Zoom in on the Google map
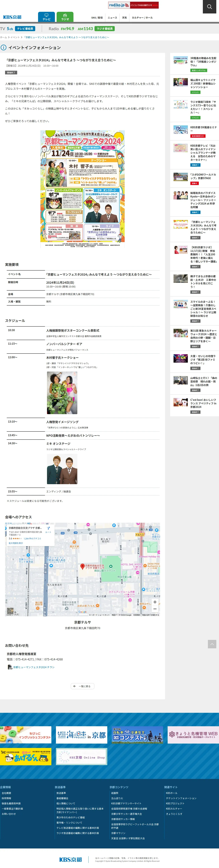This screenshot has height=868, width=219. (x=155, y=602)
